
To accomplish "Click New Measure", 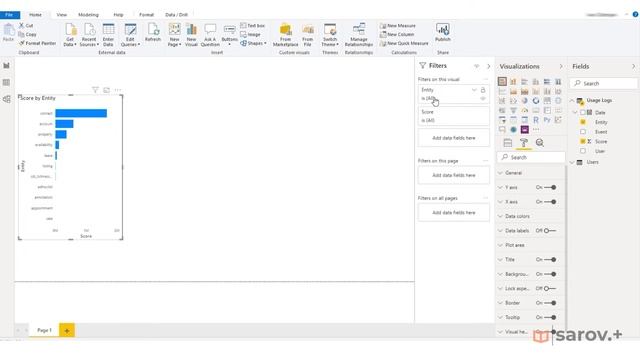I will click(x=398, y=25).
